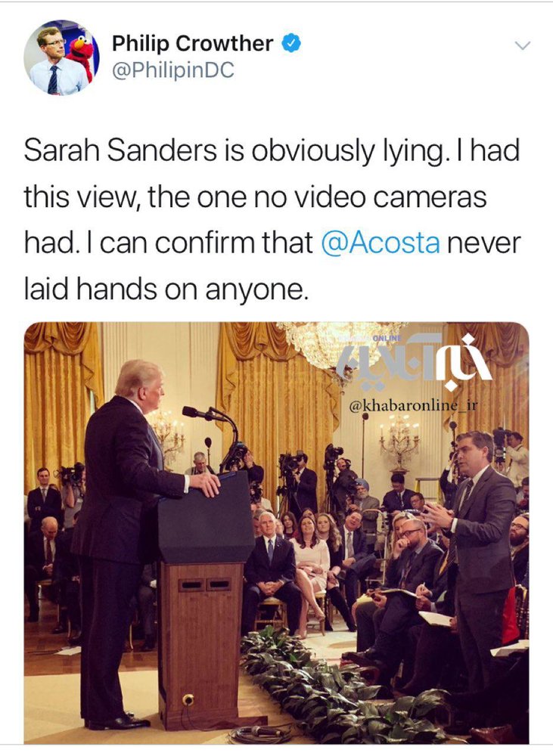553x756 pixels.
Task: Open Philip Crowther's profile avatar
Action: point(61,57)
